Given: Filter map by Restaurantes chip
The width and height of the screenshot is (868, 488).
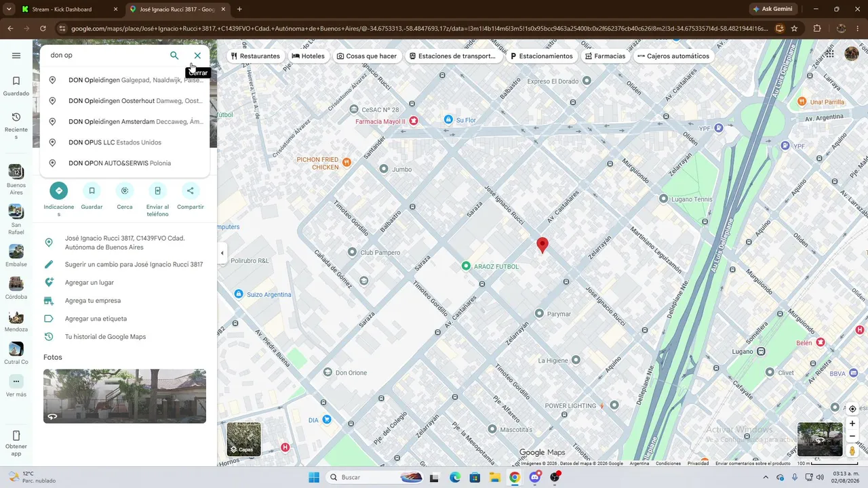Looking at the screenshot, I should pos(256,56).
